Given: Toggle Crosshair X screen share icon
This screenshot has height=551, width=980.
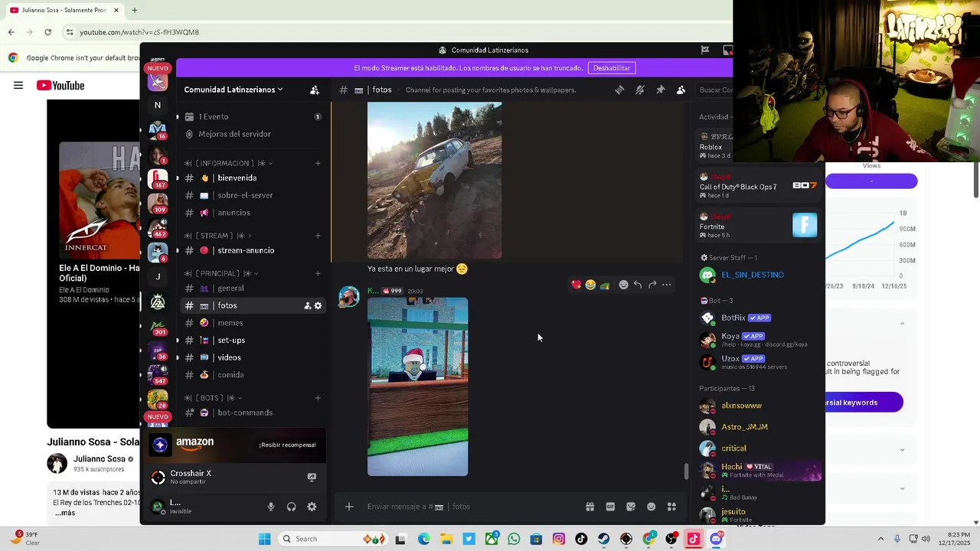Looking at the screenshot, I should (x=312, y=477).
